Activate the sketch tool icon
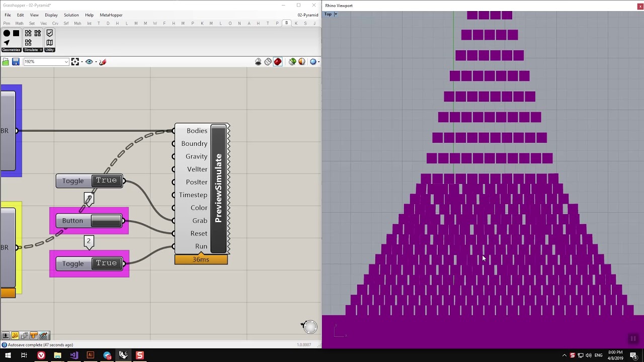Screen dimensions: 644x362 tap(103, 62)
